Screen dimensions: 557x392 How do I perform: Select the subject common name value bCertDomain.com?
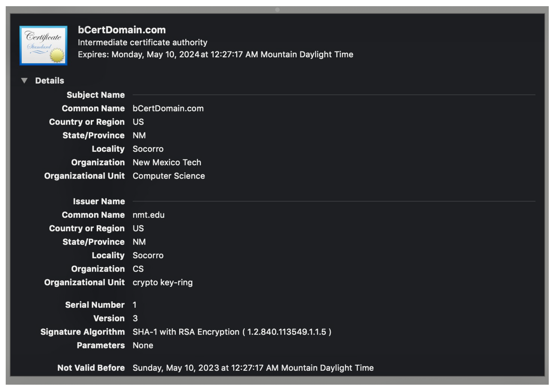[x=168, y=109]
